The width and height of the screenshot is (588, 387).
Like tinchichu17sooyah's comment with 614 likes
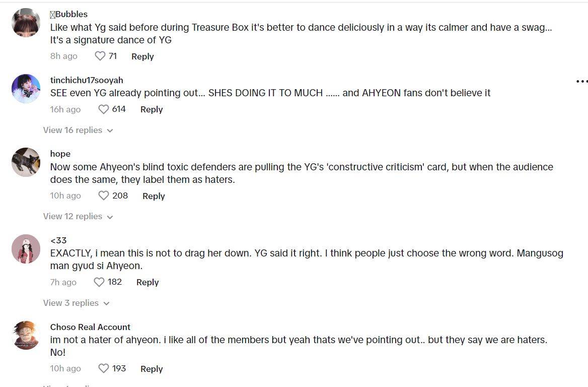[x=103, y=109]
